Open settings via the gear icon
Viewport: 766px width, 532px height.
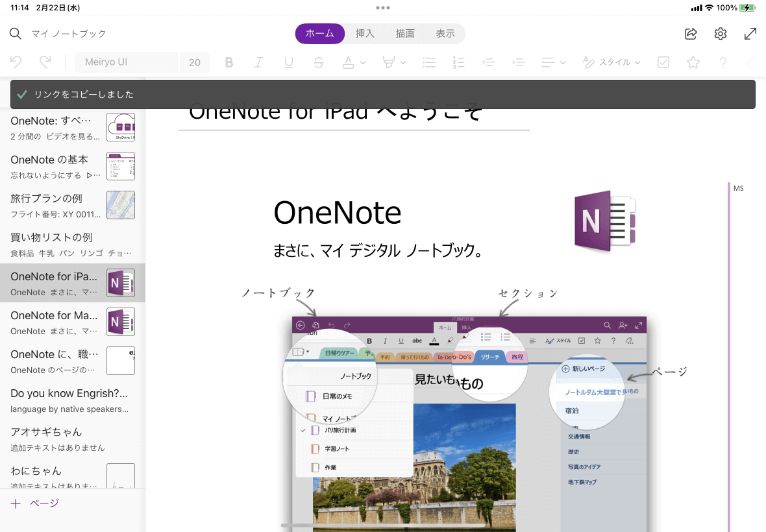[720, 33]
